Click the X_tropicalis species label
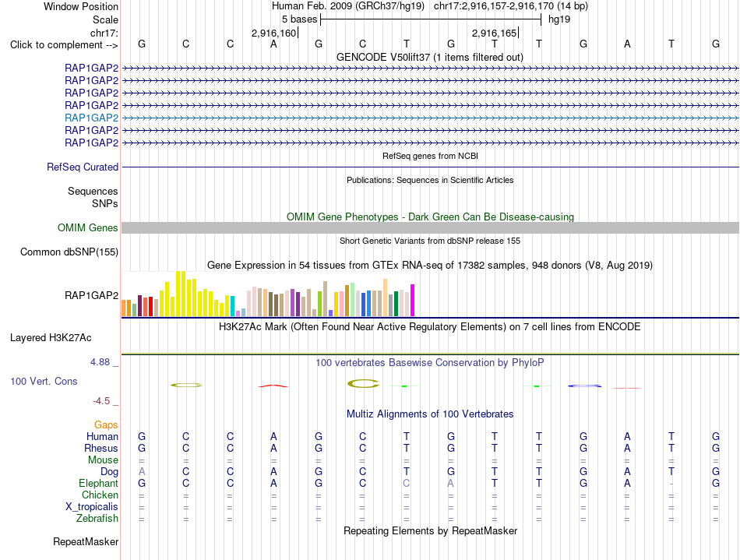 point(92,507)
